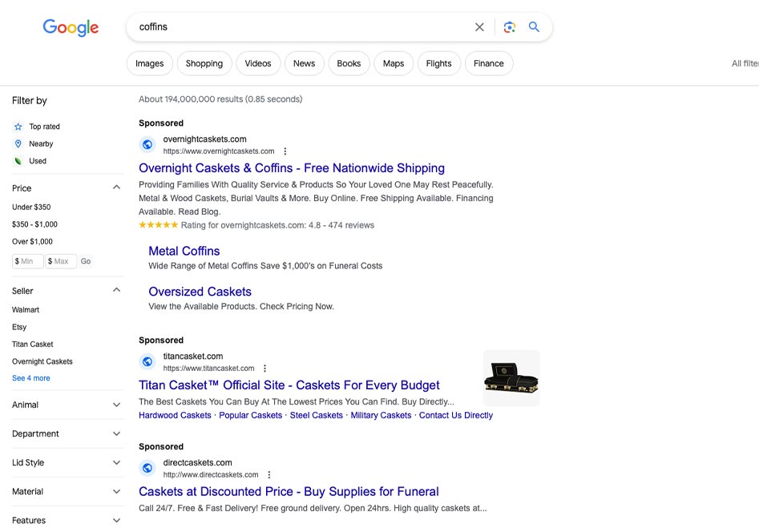Open the Steel Caskets link
This screenshot has width=759, height=532.
(x=316, y=415)
